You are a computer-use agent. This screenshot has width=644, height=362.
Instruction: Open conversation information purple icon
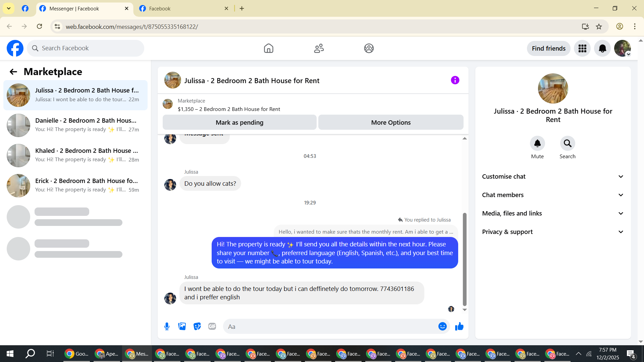(x=455, y=80)
